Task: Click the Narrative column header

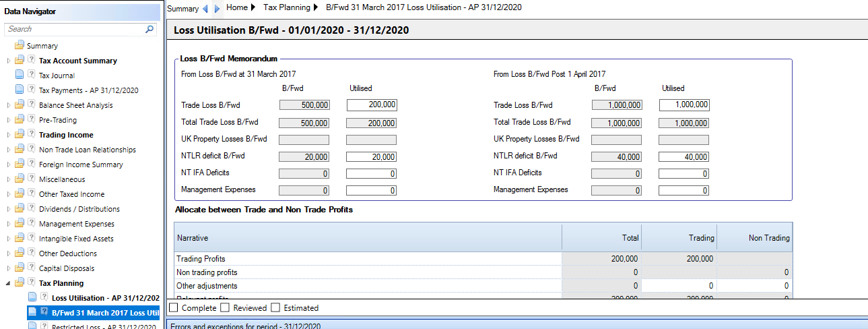Action: (368, 237)
